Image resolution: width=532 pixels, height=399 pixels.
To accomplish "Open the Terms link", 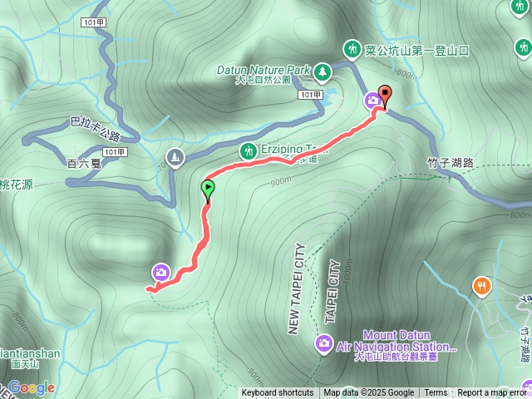I will click(x=436, y=393).
